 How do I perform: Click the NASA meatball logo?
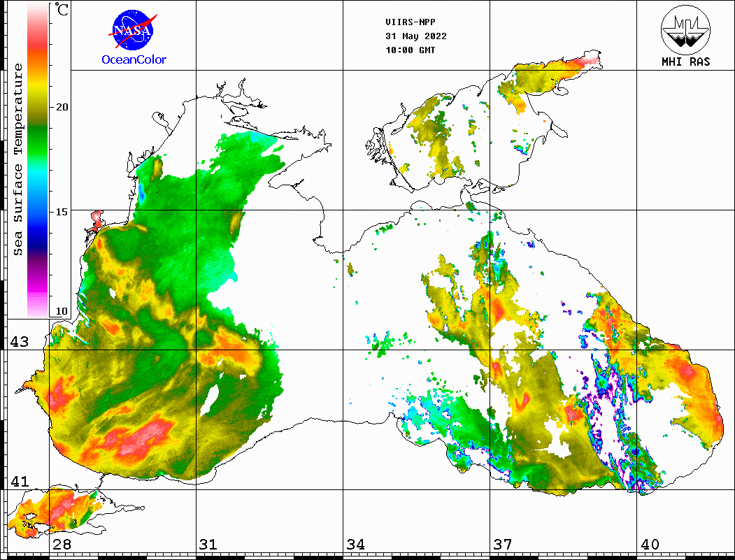tap(133, 30)
